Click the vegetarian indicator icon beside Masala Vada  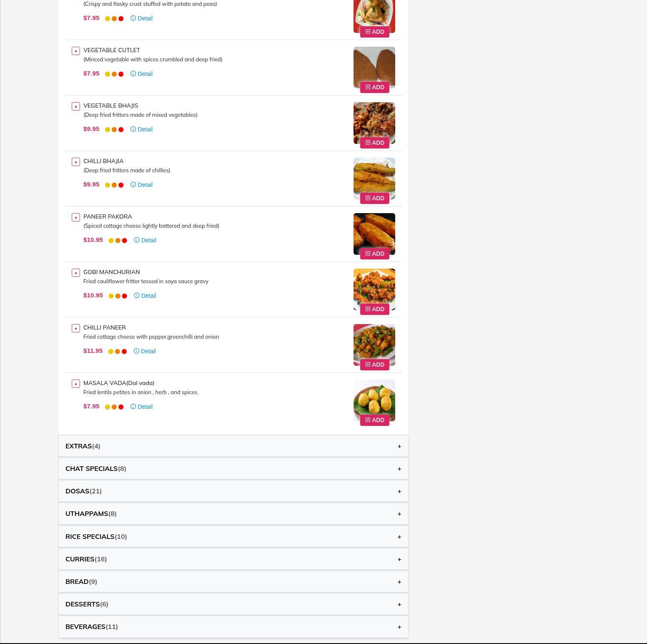(x=76, y=384)
